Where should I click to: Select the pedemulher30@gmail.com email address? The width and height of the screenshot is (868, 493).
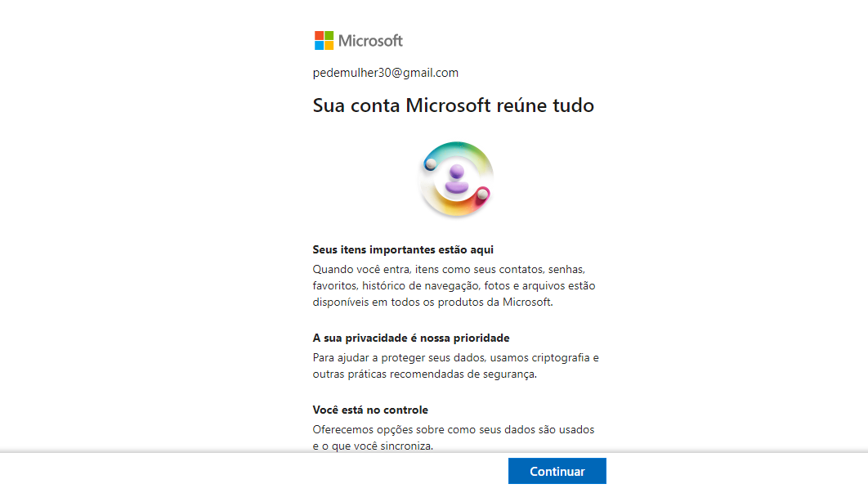385,73
